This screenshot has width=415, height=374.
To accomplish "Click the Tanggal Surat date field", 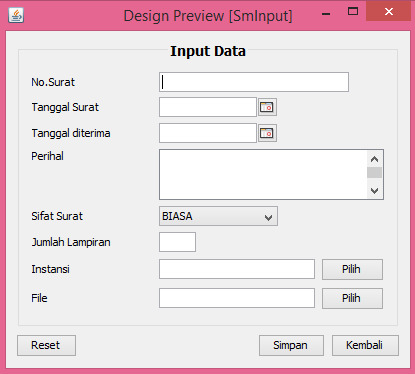I will coord(208,107).
